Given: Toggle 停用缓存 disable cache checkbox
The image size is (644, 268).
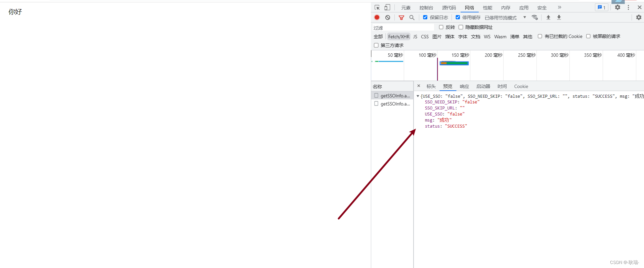Looking at the screenshot, I should point(458,17).
